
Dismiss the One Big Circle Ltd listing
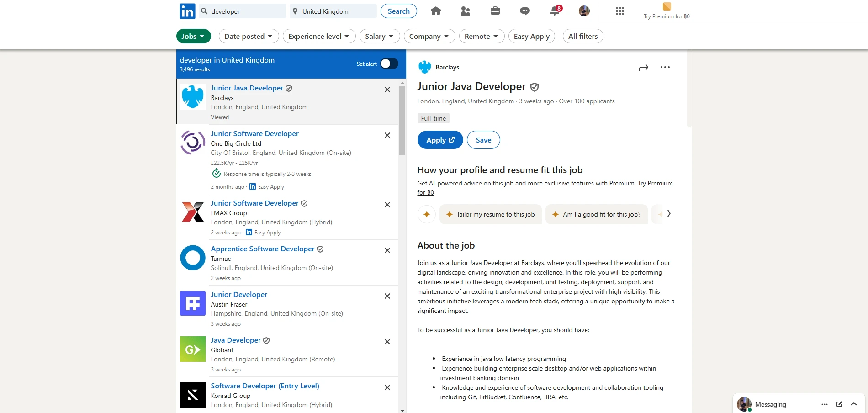tap(387, 135)
